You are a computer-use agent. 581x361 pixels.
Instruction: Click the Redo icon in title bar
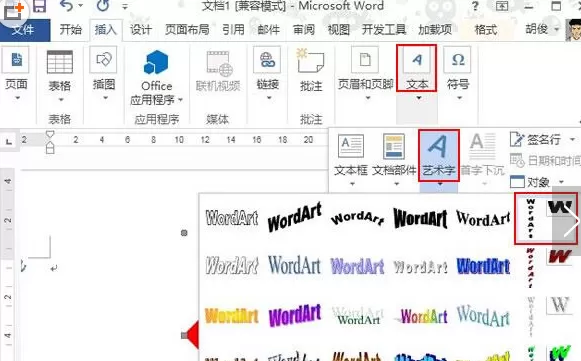pyautogui.click(x=103, y=6)
